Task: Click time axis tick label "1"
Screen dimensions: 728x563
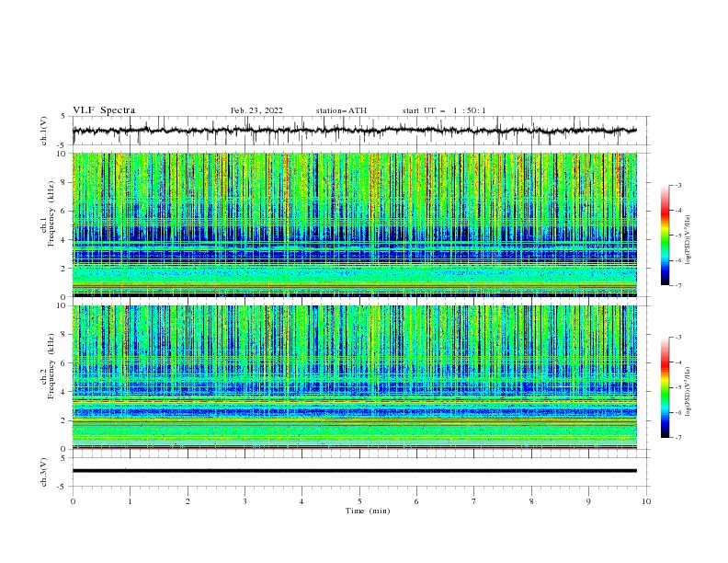Action: (x=130, y=501)
